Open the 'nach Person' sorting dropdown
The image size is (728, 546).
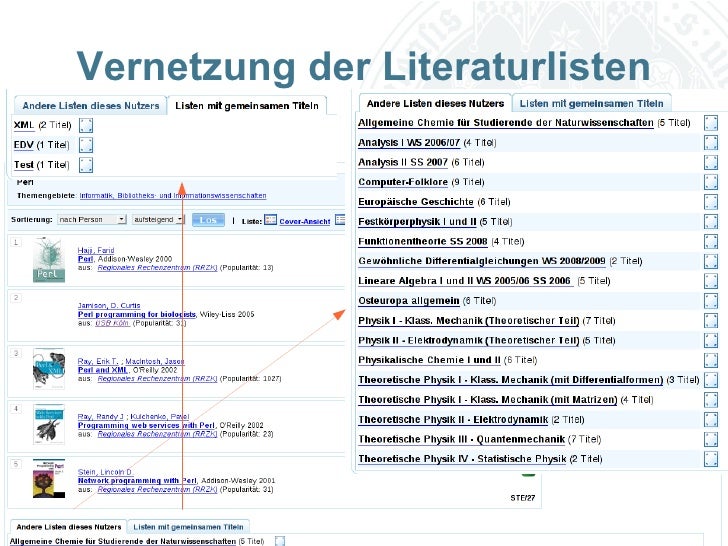point(91,220)
